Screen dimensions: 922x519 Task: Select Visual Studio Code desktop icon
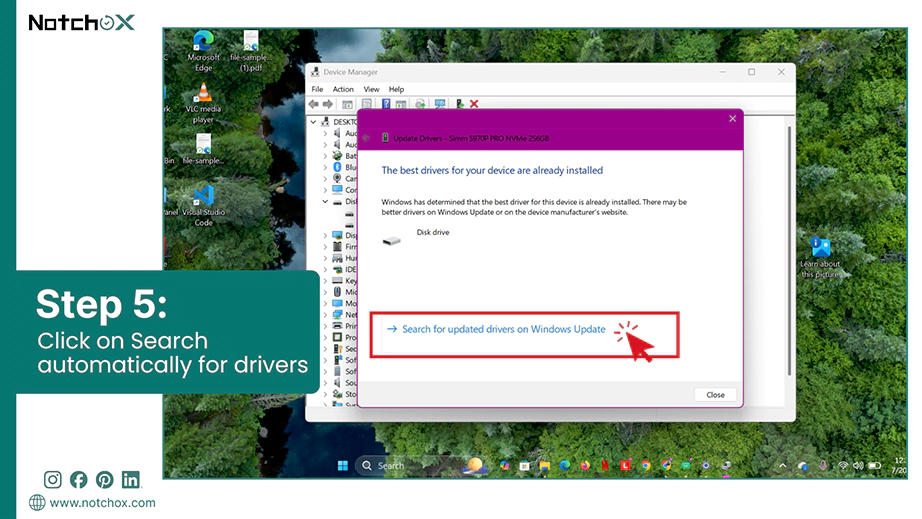[x=203, y=206]
